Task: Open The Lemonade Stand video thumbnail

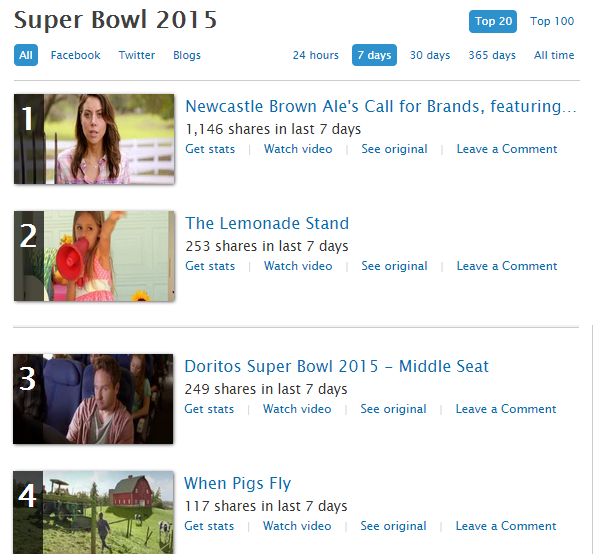Action: click(x=94, y=256)
